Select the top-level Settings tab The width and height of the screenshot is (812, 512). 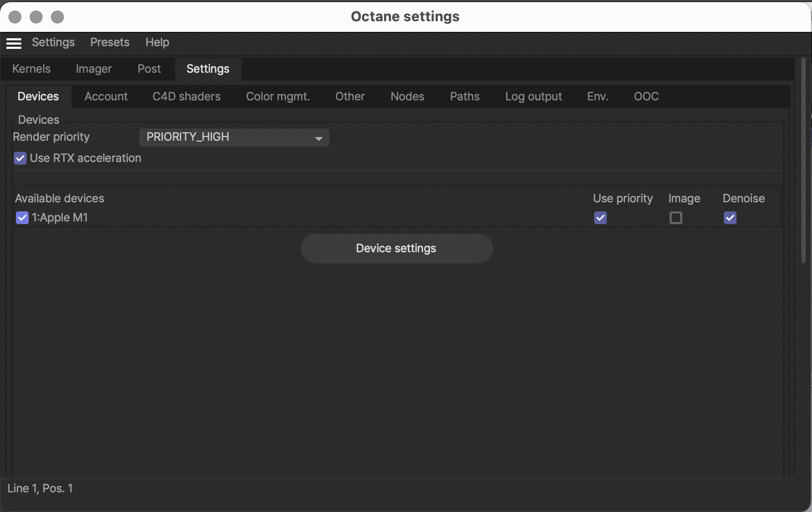tap(208, 69)
